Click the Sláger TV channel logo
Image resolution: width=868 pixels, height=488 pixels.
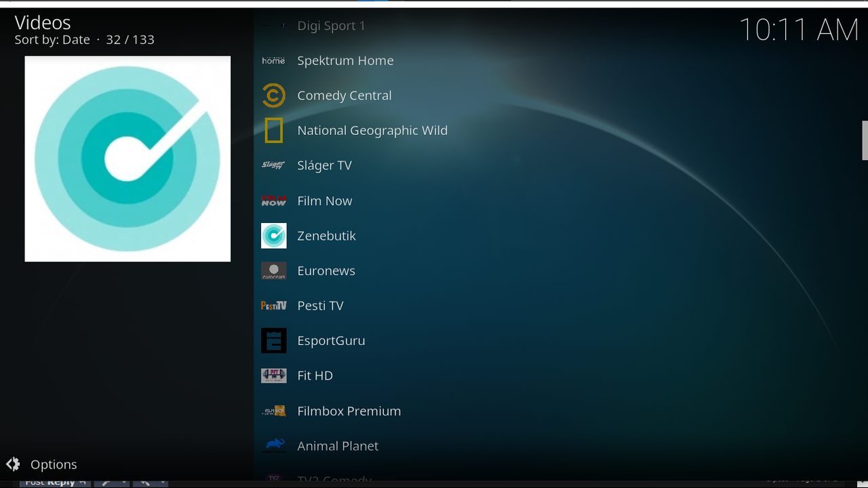pyautogui.click(x=273, y=165)
